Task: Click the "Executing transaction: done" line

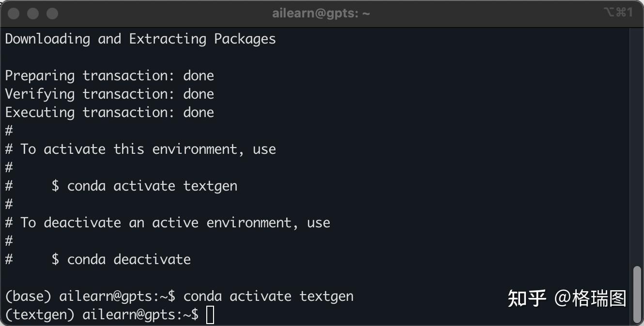Action: [109, 113]
